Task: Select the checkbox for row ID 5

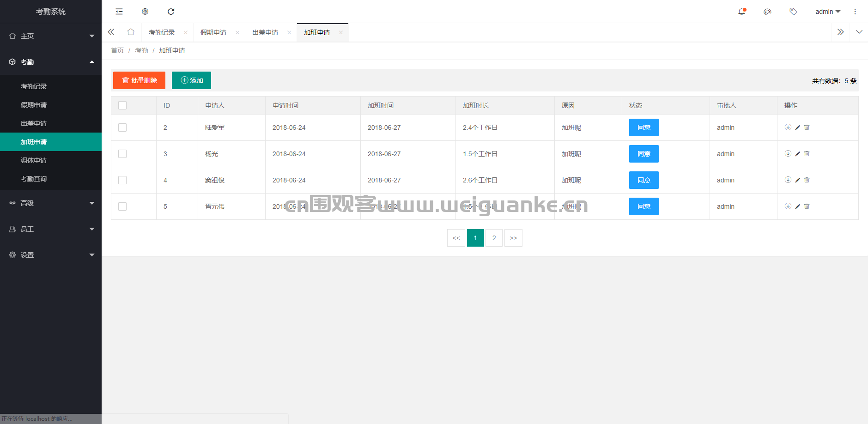Action: click(122, 206)
